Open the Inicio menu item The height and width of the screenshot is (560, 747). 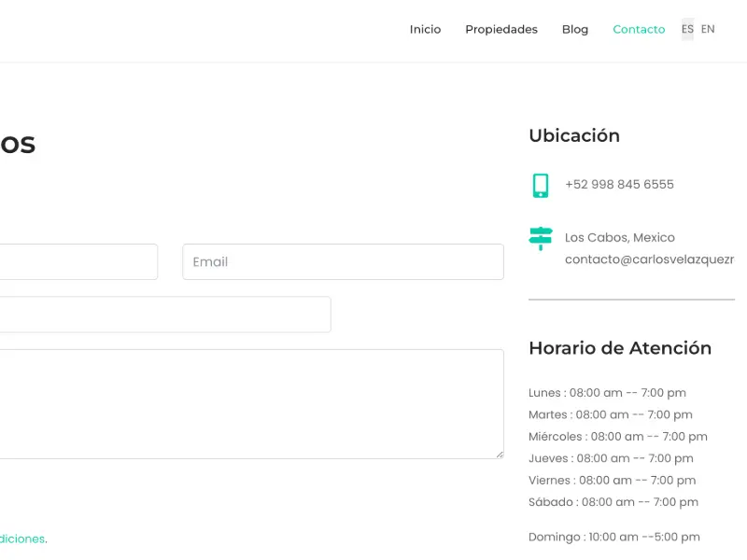click(425, 30)
